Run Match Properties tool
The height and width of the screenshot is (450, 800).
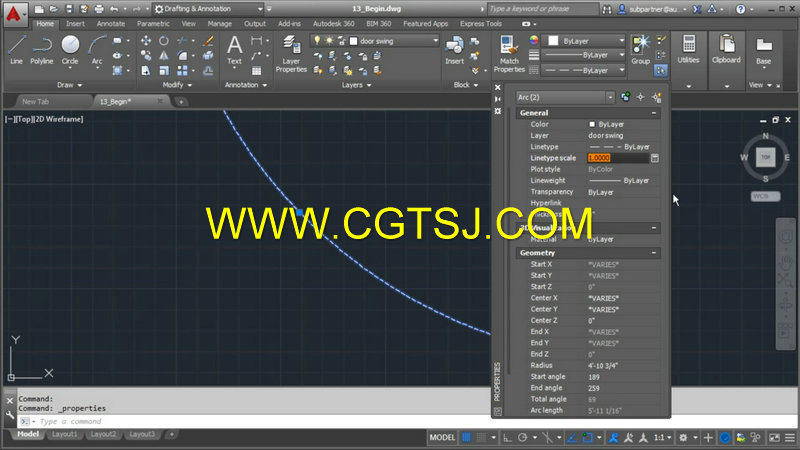[x=509, y=54]
